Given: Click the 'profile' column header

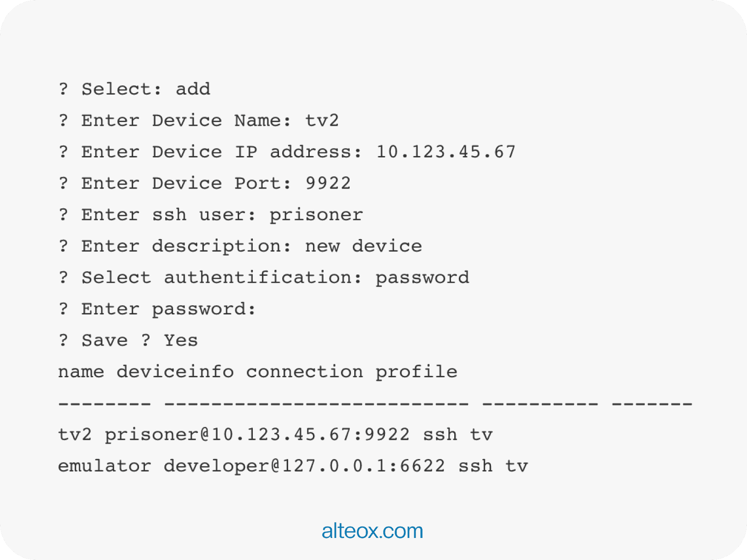Looking at the screenshot, I should tap(416, 372).
